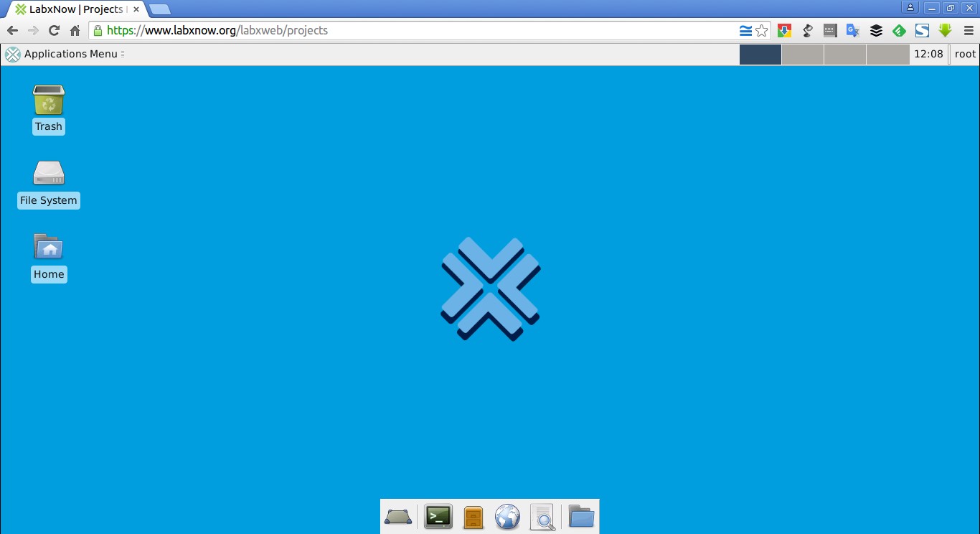Image resolution: width=980 pixels, height=534 pixels.
Task: Click the desk lamp extension icon
Action: tap(808, 30)
